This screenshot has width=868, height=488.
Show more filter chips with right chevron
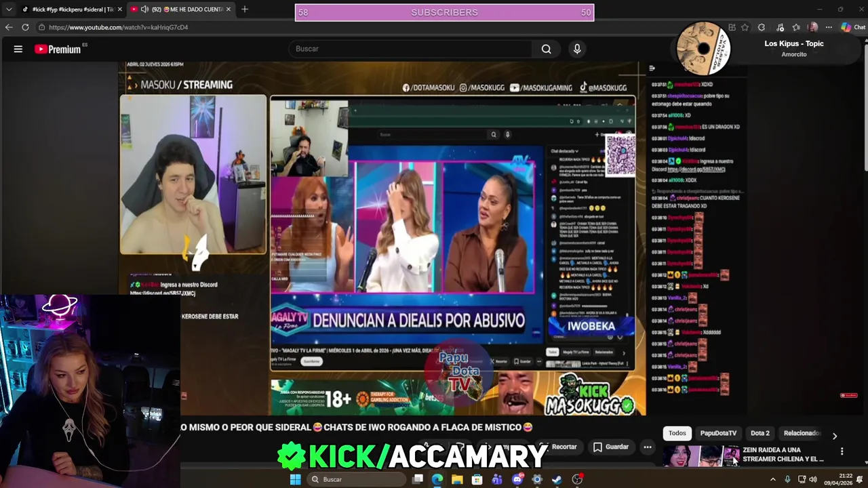click(x=835, y=435)
